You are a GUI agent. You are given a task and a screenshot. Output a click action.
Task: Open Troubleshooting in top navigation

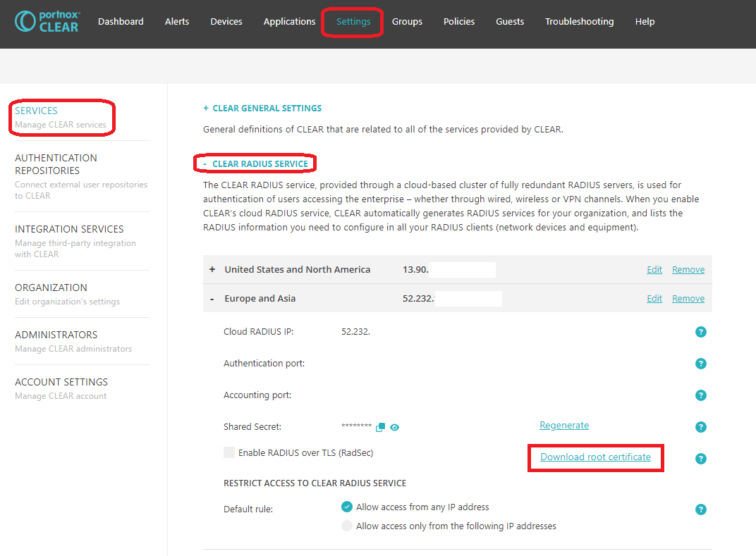tap(579, 22)
